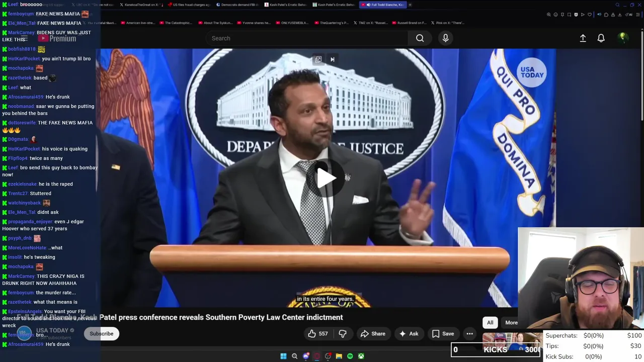644x362 pixels.
Task: Open Pink on X bookmark
Action: click(447, 23)
